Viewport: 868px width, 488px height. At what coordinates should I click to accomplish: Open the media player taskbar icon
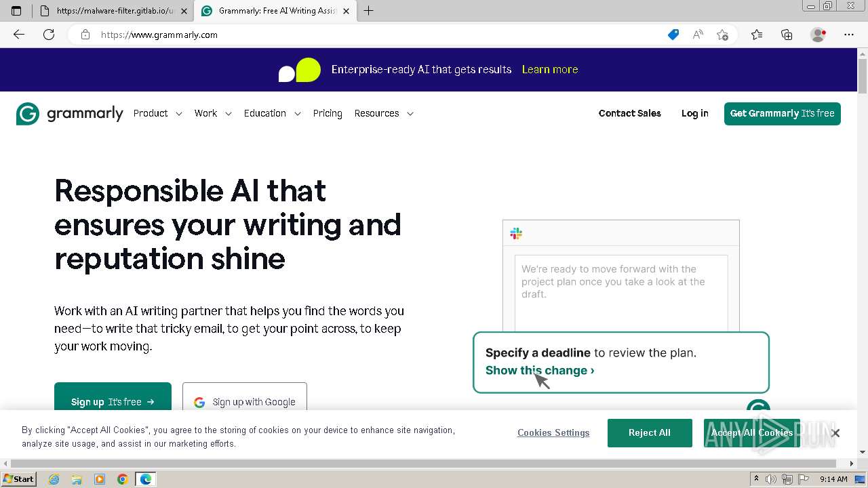pyautogui.click(x=100, y=479)
